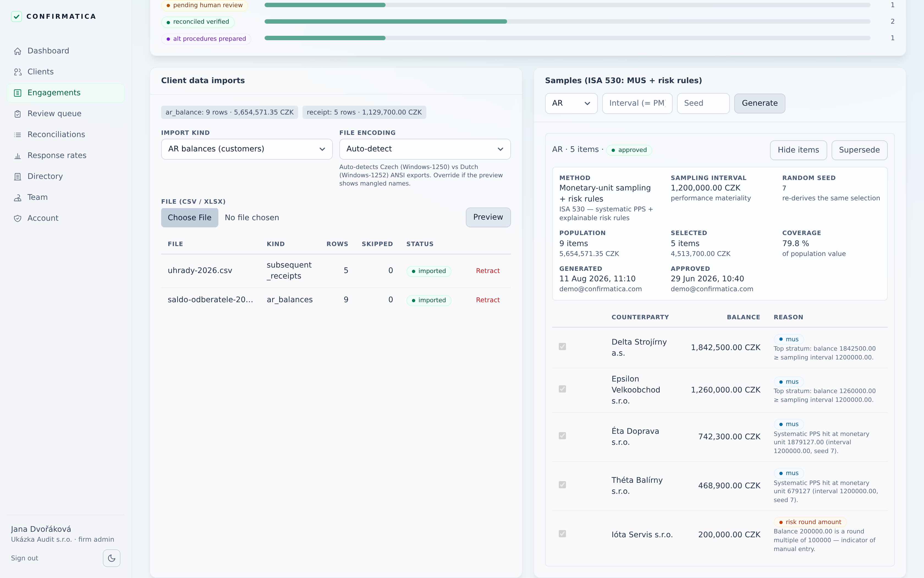Navigate to Reconciliations
Screen dimensions: 924x578
point(66,135)
